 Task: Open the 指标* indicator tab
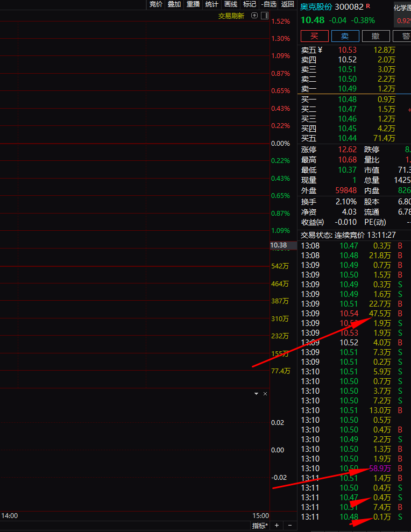point(260,526)
